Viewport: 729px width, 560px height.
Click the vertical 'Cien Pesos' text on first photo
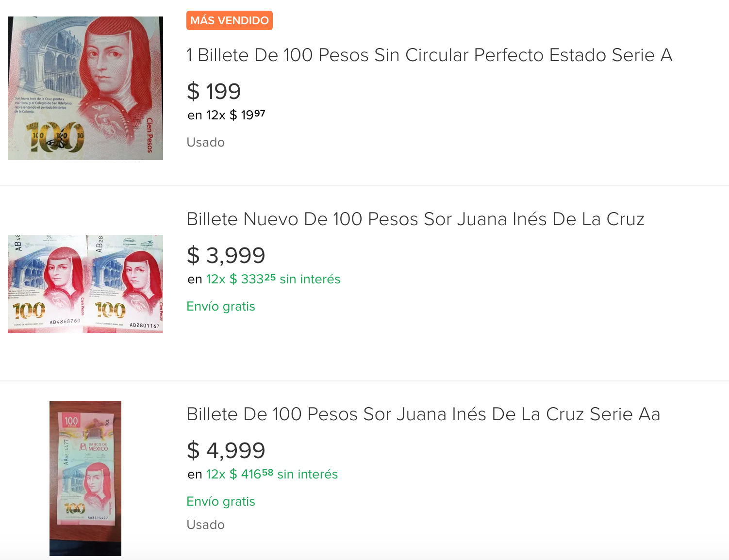(x=149, y=135)
